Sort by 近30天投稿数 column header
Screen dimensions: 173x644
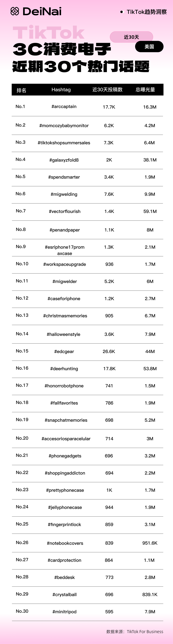point(107,90)
